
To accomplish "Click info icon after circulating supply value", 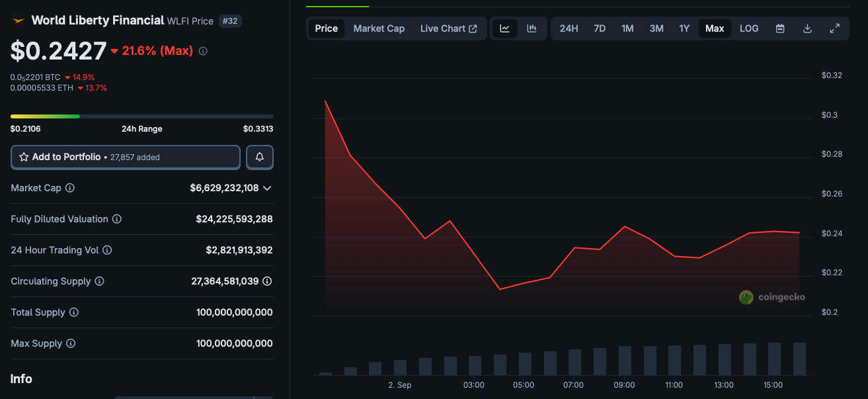I will (x=267, y=281).
